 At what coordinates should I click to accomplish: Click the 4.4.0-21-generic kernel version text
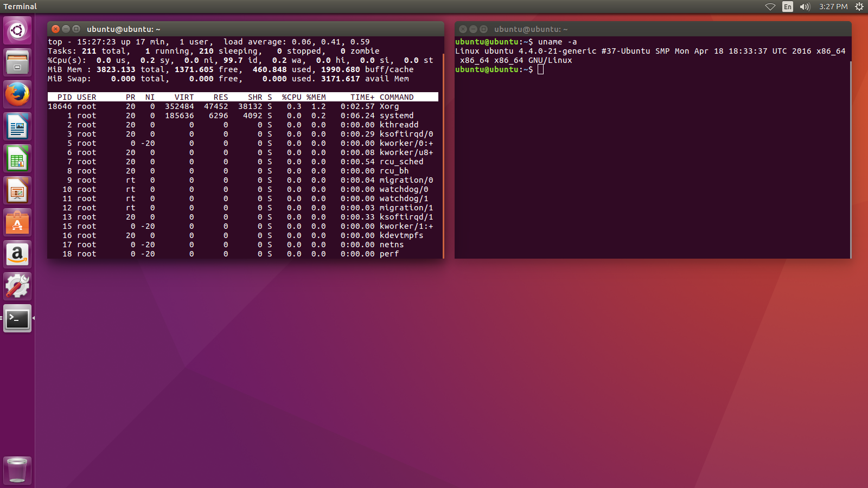tap(557, 51)
